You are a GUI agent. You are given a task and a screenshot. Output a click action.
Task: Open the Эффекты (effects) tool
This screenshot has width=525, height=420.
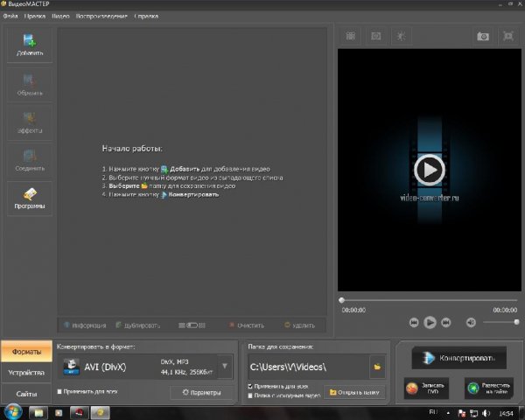[x=30, y=122]
